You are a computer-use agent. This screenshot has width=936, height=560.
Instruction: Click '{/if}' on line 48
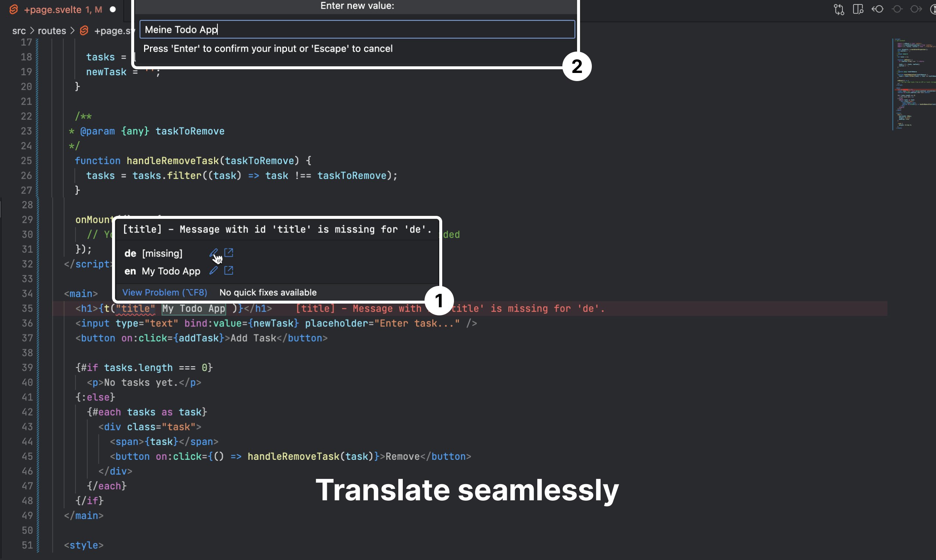(90, 501)
